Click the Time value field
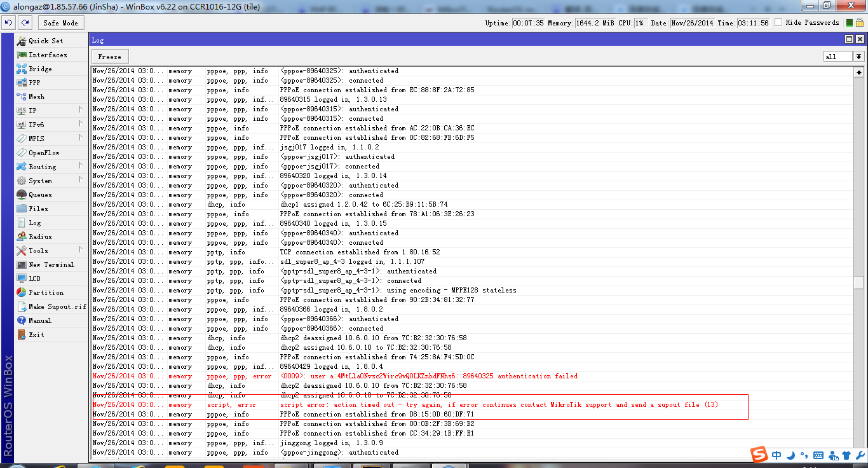This screenshot has height=468, width=868. pos(753,23)
